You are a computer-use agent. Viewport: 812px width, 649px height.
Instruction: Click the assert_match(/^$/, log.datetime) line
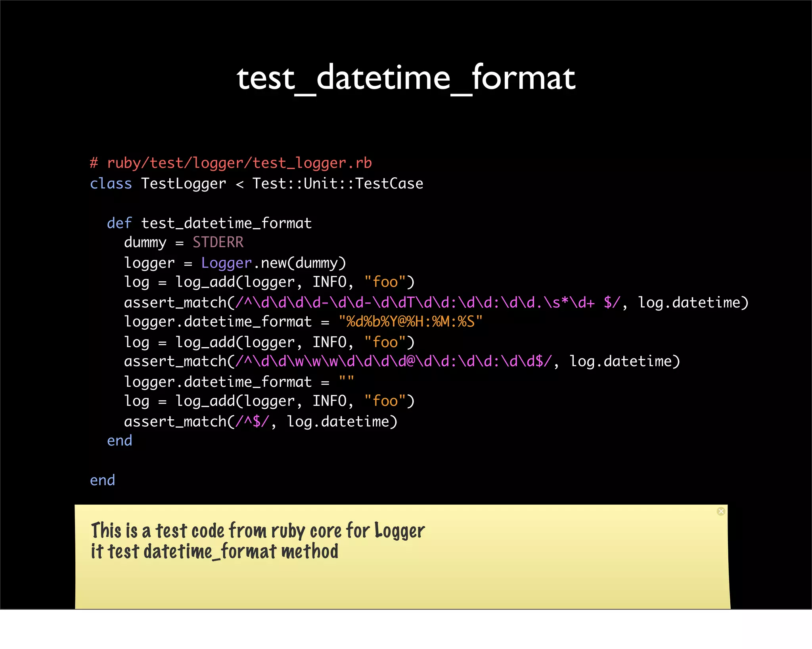click(261, 422)
